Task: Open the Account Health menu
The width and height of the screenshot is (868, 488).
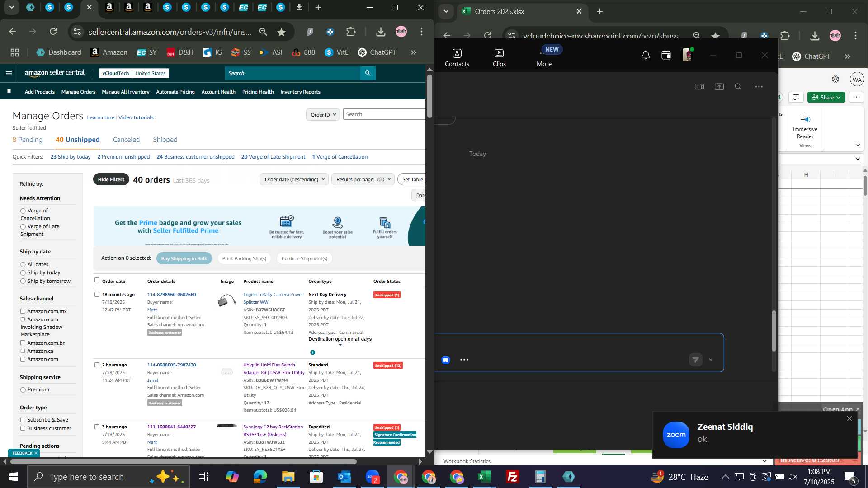Action: point(218,92)
